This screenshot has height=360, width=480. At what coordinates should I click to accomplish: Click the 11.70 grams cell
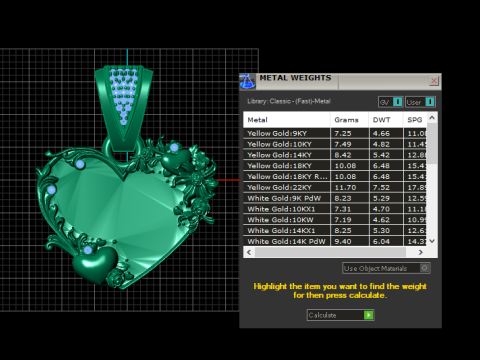coord(349,187)
